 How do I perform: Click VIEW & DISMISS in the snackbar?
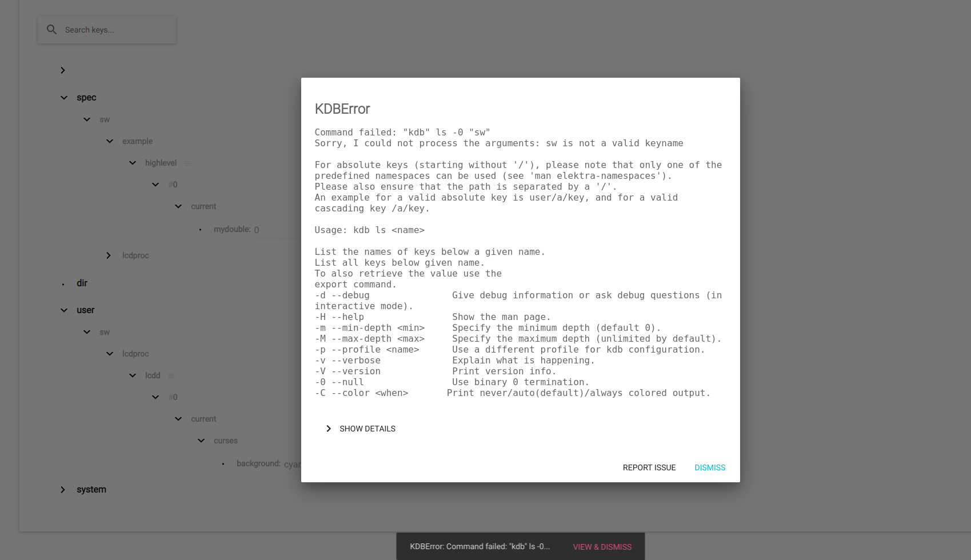(602, 547)
